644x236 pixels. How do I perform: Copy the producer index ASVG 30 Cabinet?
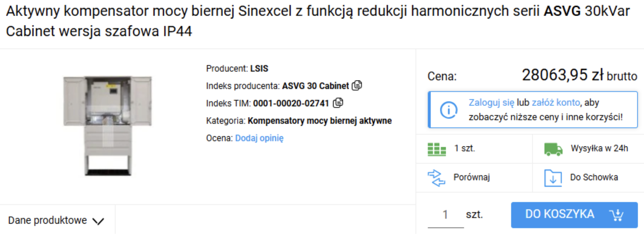pos(357,86)
